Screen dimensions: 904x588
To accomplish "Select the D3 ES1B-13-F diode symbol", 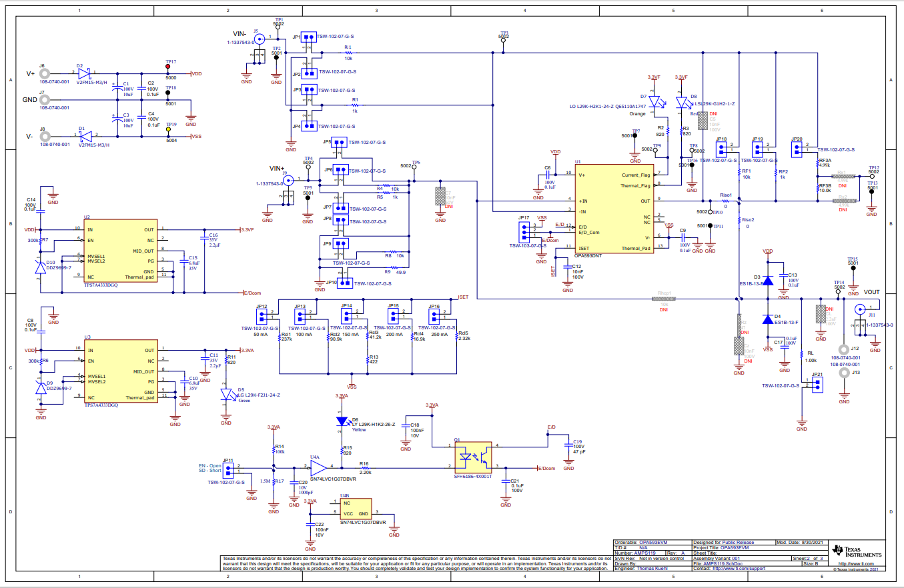I will pyautogui.click(x=767, y=280).
